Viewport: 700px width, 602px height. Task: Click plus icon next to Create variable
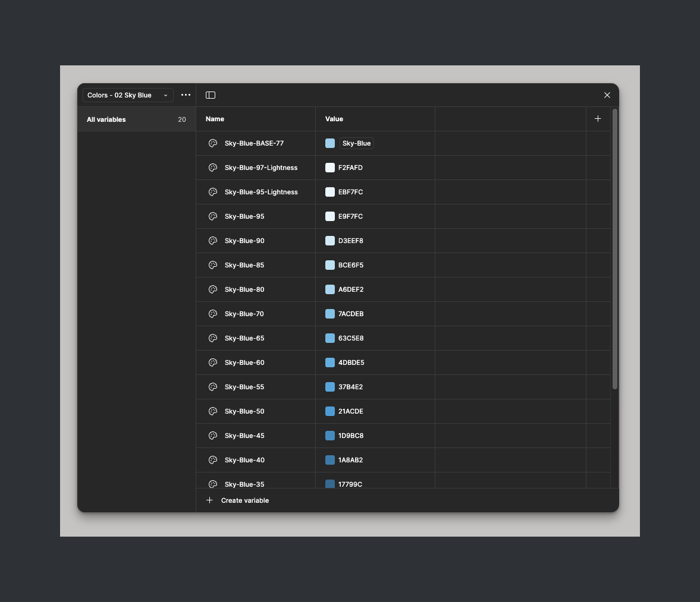click(x=209, y=500)
